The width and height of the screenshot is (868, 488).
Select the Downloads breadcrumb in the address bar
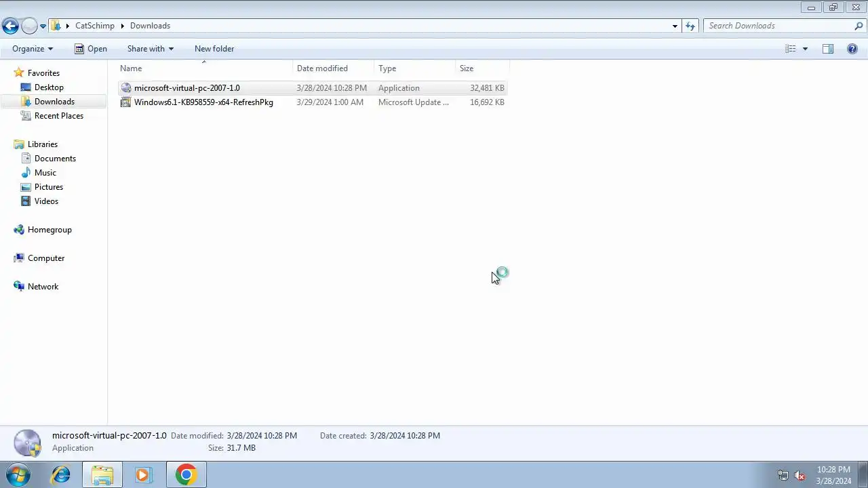[150, 26]
